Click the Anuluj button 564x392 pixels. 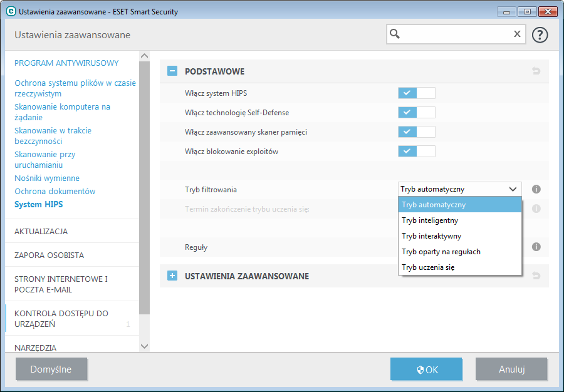point(511,369)
